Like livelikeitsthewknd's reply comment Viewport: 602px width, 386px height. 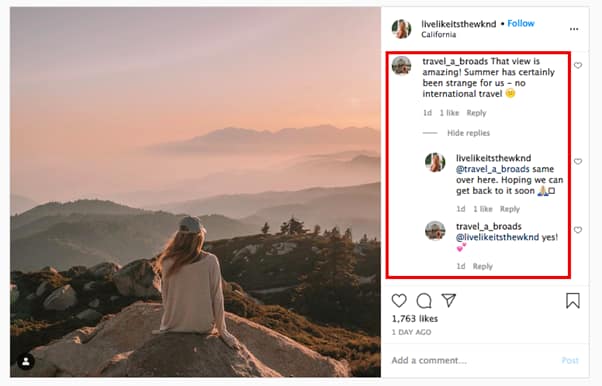pyautogui.click(x=578, y=162)
